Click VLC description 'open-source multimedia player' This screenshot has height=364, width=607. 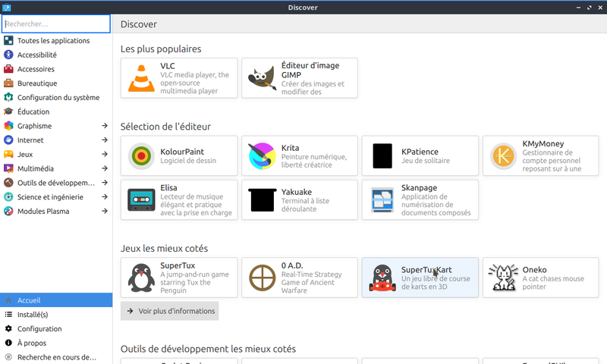(189, 86)
